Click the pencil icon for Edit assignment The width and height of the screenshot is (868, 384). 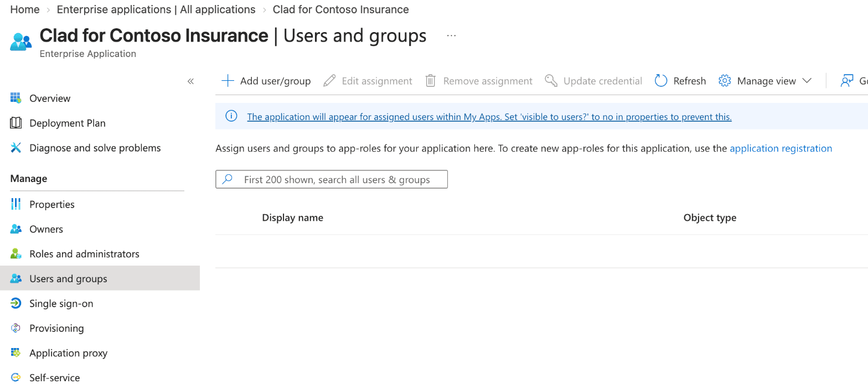(329, 81)
